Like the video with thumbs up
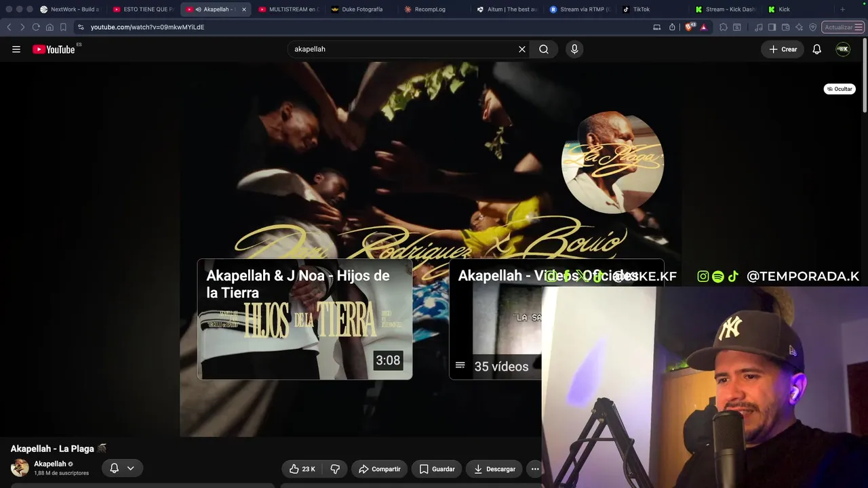This screenshot has width=868, height=488. pos(302,469)
